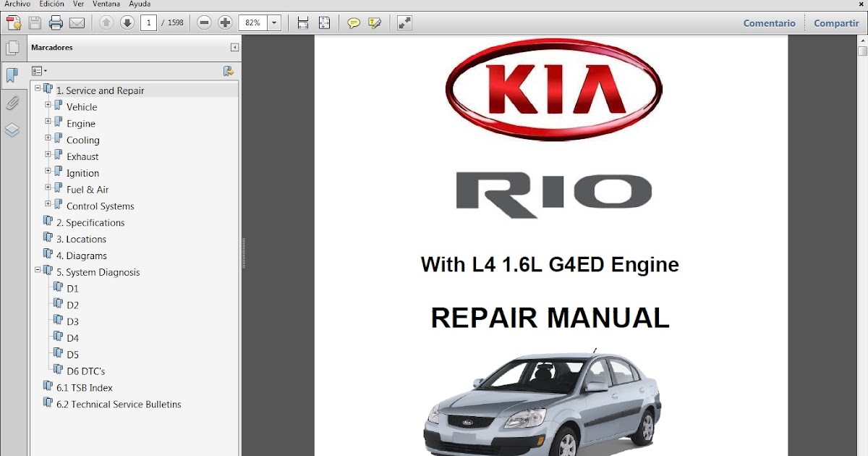
Task: Expand the Control Systems bookmark
Action: click(48, 204)
